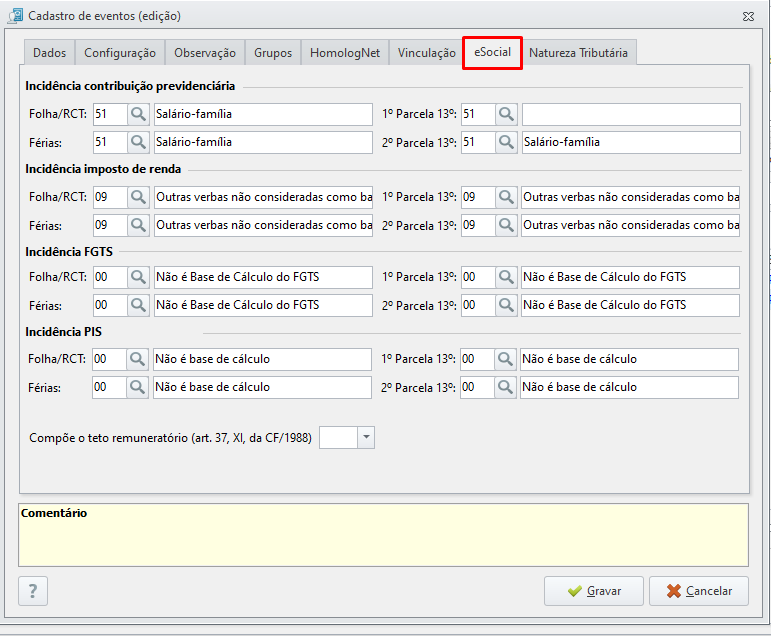The image size is (771, 636).
Task: Go to the Observação tab
Action: (205, 53)
